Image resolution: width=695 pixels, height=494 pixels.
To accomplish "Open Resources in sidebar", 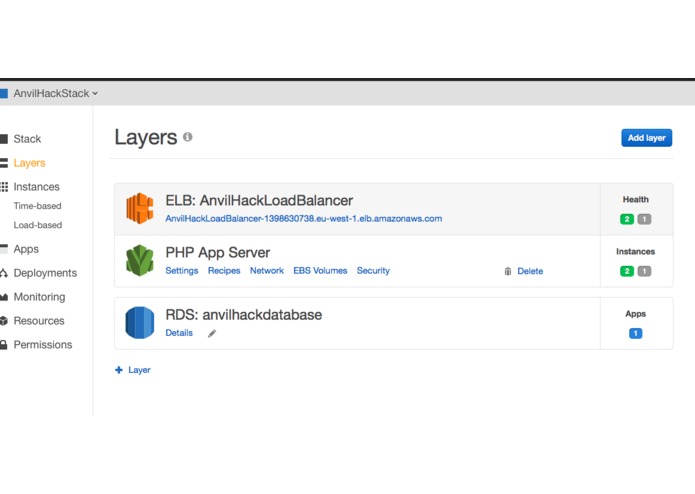I will [x=39, y=321].
